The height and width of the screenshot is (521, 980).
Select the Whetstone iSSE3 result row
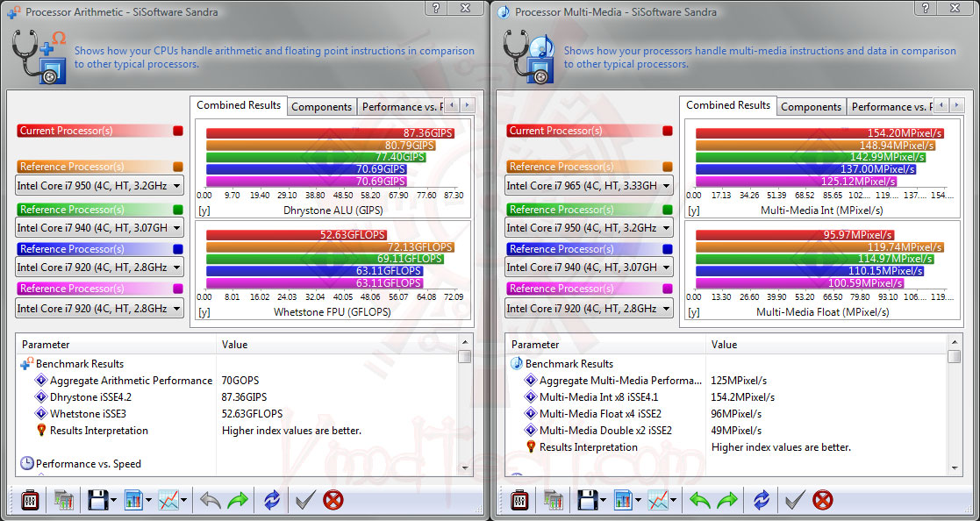point(238,413)
